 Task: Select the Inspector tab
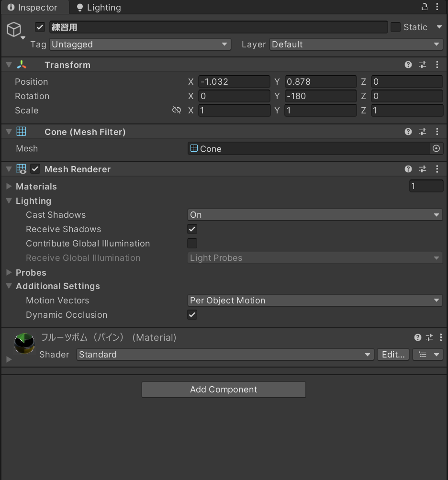pos(33,8)
